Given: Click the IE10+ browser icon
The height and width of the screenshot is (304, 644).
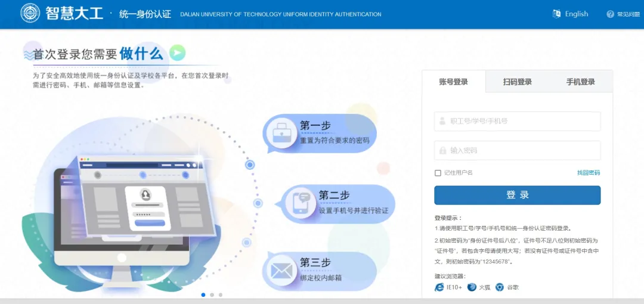Looking at the screenshot, I should [x=439, y=287].
